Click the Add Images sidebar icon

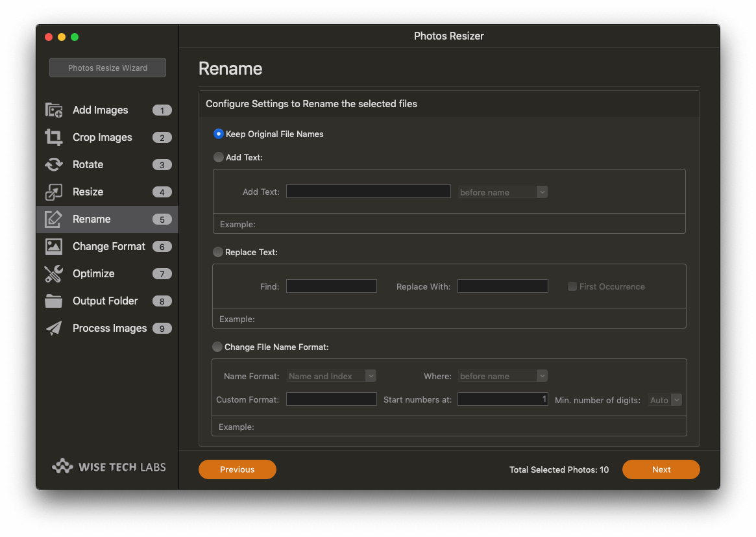click(53, 110)
